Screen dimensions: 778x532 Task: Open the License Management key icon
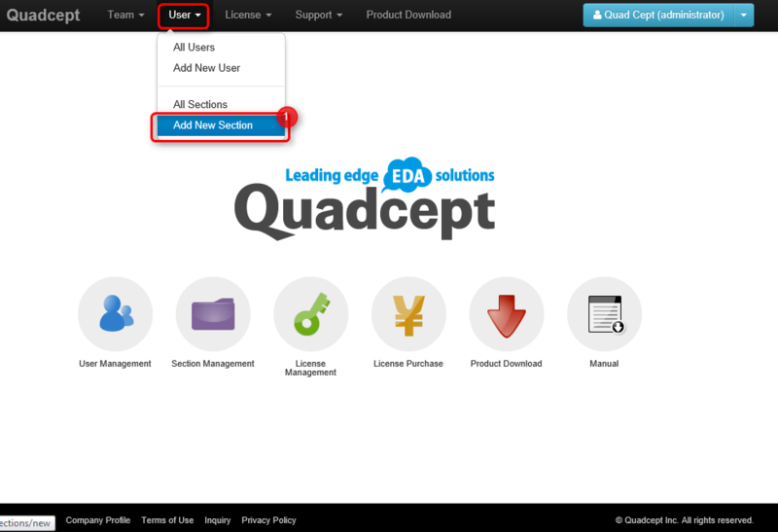[x=310, y=313]
